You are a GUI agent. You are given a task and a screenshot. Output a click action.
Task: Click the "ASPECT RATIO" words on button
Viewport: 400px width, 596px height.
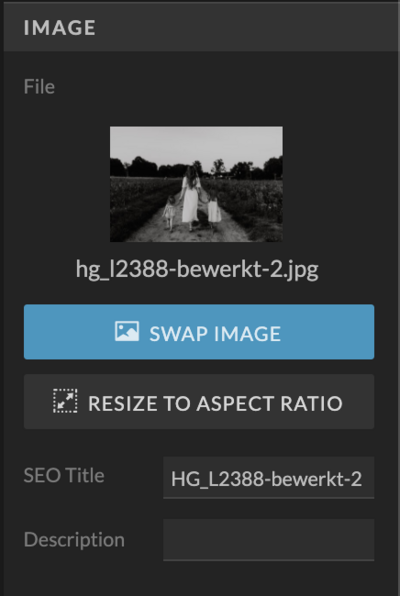(x=270, y=403)
